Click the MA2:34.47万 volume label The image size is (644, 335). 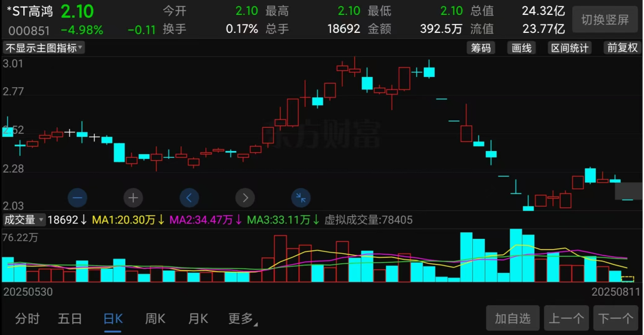click(202, 220)
